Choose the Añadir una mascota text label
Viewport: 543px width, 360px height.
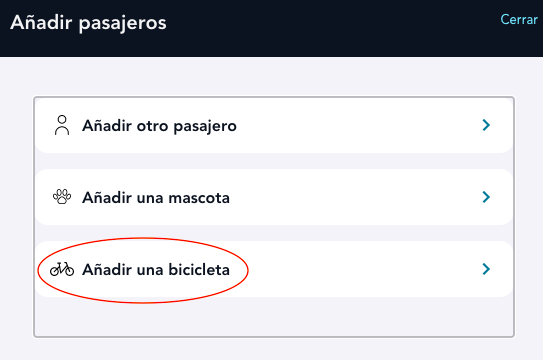(156, 198)
